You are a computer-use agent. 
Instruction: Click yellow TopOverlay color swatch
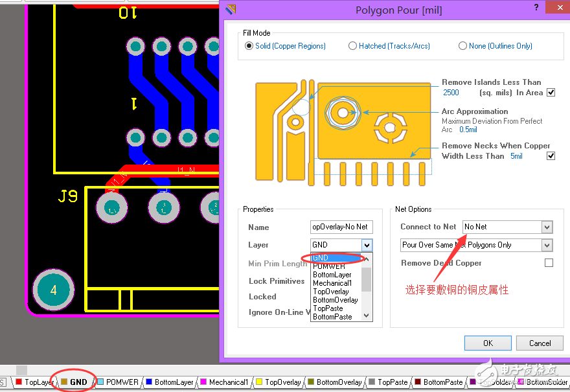[x=259, y=382]
